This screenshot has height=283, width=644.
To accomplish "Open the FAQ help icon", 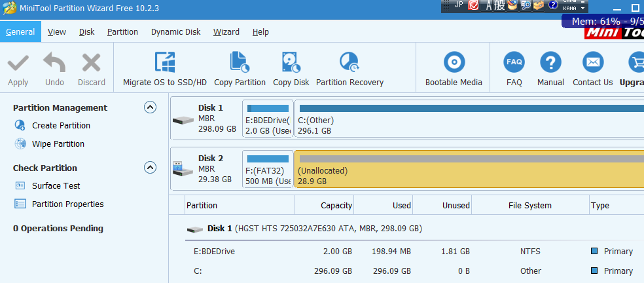I will 514,62.
